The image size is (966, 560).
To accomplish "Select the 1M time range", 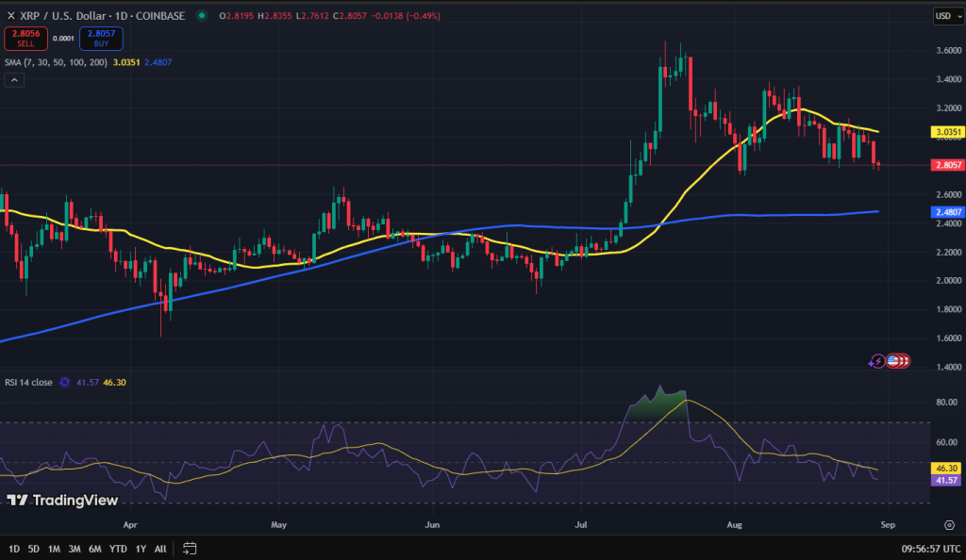I will (54, 549).
